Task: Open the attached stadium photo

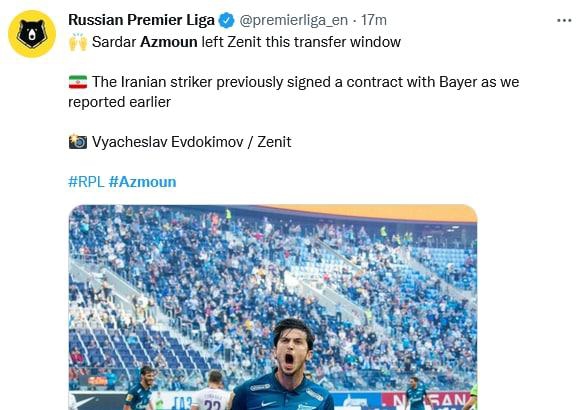Action: [273, 307]
